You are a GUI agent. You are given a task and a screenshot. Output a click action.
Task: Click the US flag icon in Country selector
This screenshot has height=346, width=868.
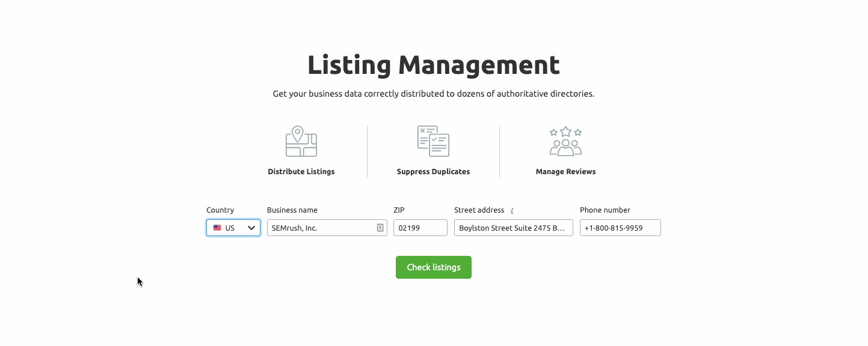click(x=217, y=228)
